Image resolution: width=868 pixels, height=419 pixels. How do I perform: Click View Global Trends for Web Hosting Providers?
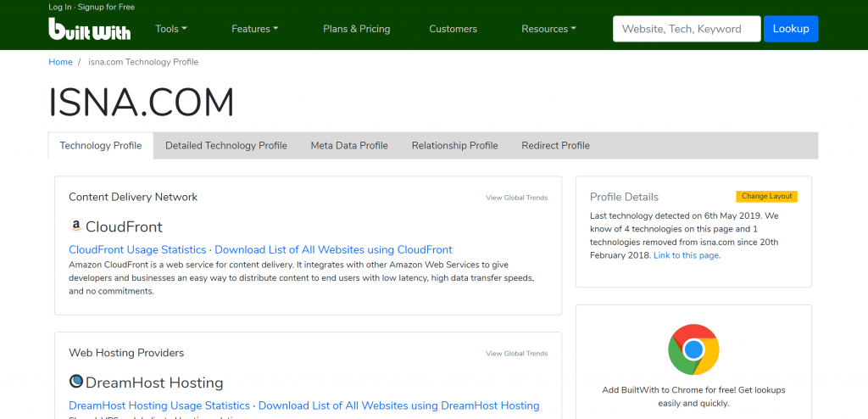pos(516,353)
